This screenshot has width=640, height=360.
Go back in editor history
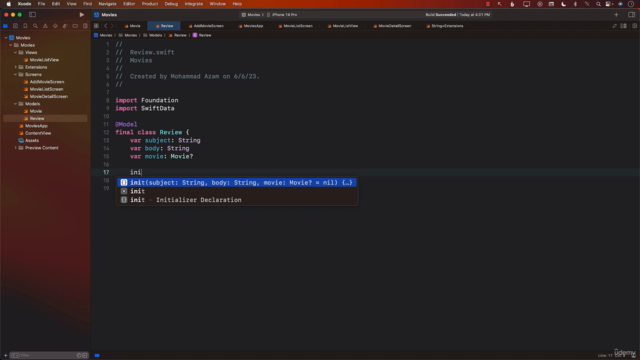click(x=105, y=26)
